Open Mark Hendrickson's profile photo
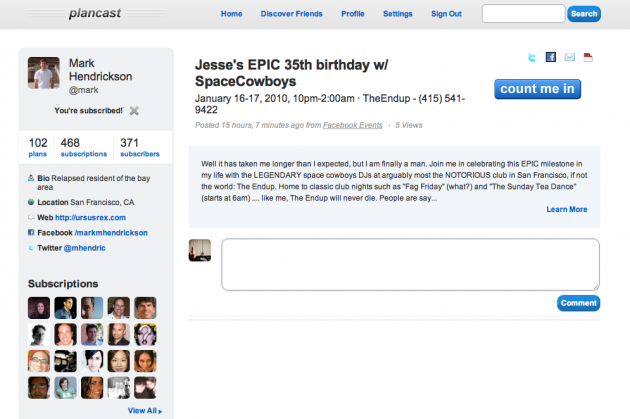 (45, 74)
